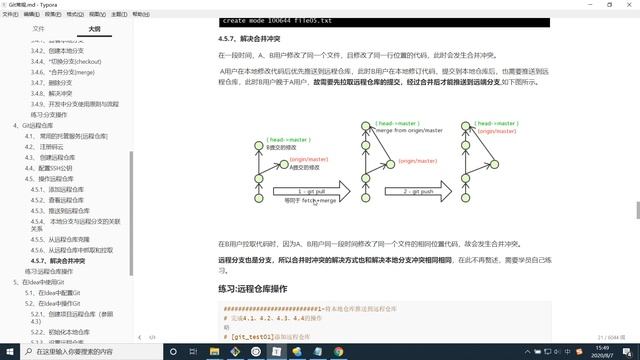Image resolution: width=640 pixels, height=360 pixels.
Task: Jump to outline item 5.2.1 创建项目远程仓库
Action: point(72,317)
